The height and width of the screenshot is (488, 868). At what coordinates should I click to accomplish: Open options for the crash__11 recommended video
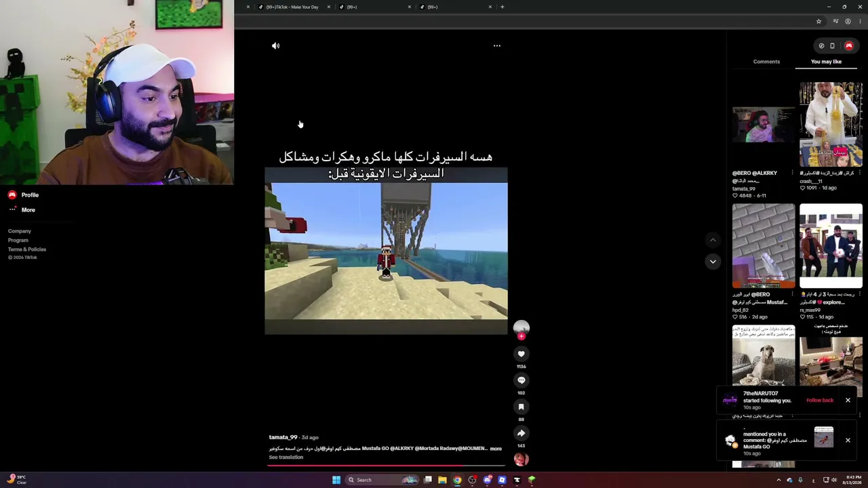pyautogui.click(x=859, y=173)
